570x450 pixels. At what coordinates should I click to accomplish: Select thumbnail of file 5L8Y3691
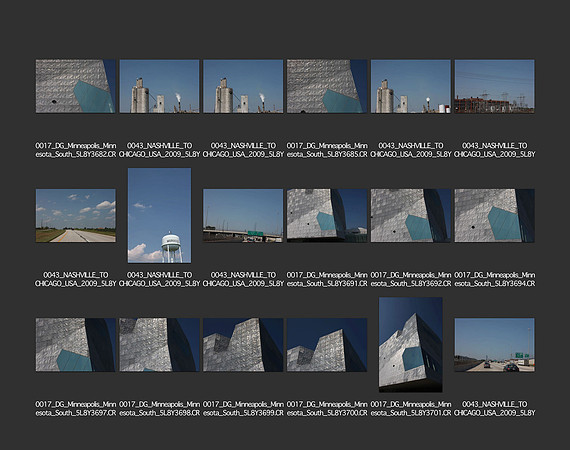pyautogui.click(x=327, y=215)
